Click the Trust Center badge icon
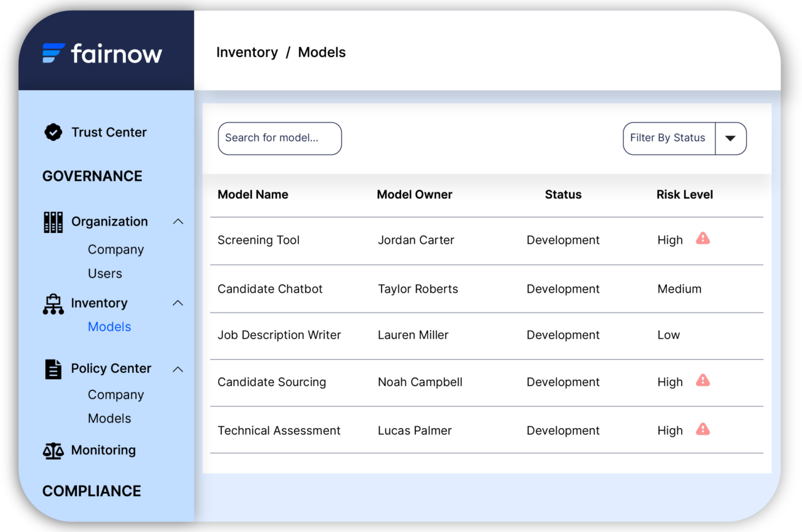Viewport: 802px width, 532px height. pos(53,132)
